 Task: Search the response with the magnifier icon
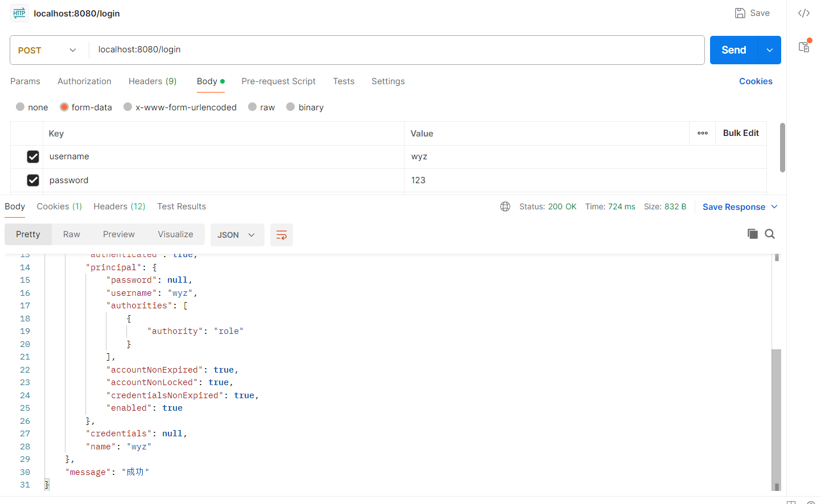click(x=770, y=234)
